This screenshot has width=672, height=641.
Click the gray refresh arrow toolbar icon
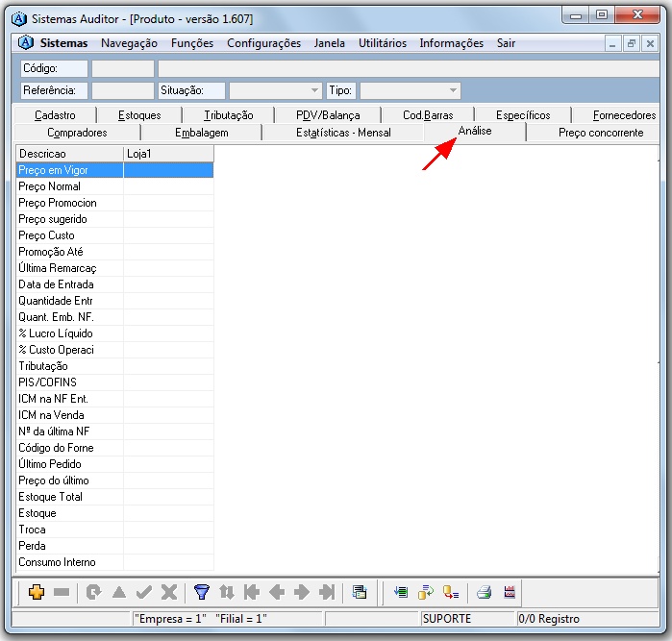[93, 592]
